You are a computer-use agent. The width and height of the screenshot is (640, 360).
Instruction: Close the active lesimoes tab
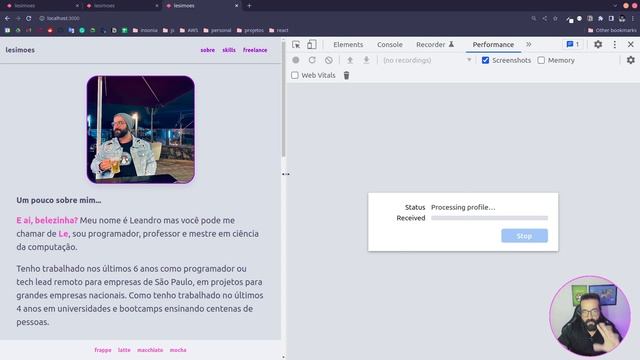(x=236, y=6)
